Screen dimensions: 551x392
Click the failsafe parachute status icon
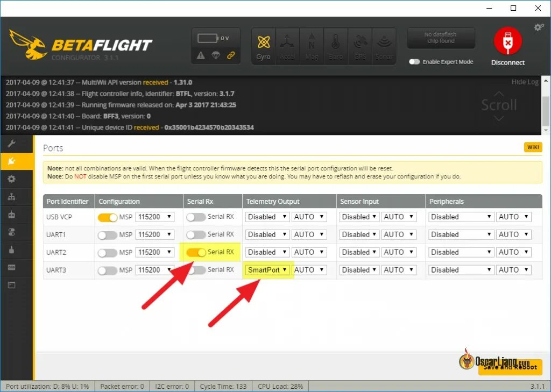click(x=216, y=55)
